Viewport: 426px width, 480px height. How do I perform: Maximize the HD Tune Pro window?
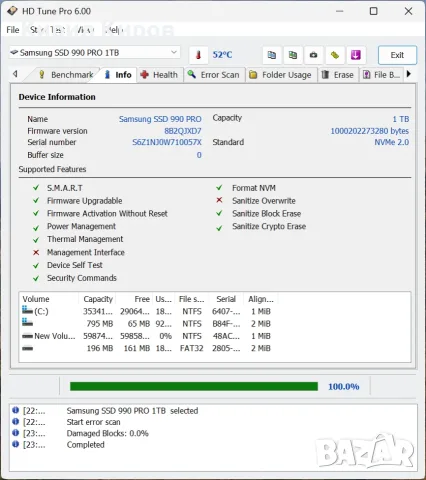click(x=374, y=11)
